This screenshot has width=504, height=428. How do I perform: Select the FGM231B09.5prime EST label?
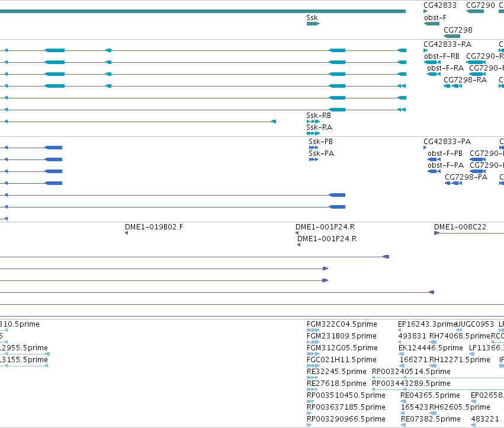coord(341,336)
